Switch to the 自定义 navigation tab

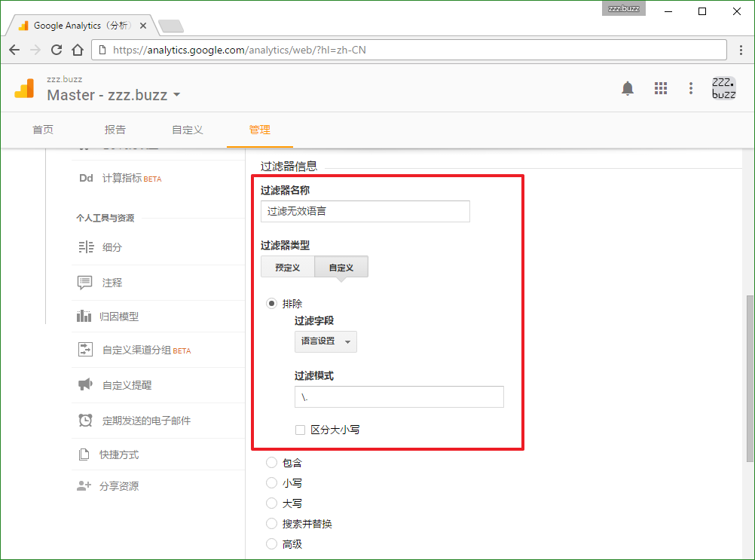point(188,130)
